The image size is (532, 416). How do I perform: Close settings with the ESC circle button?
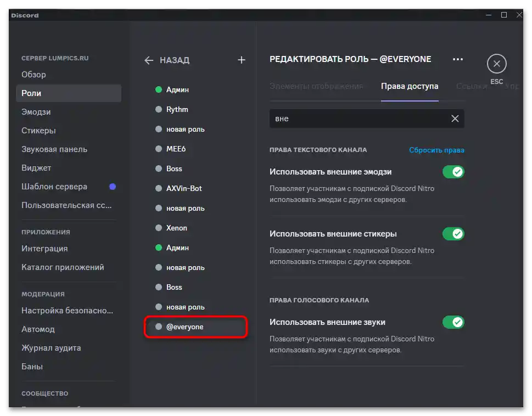click(496, 64)
